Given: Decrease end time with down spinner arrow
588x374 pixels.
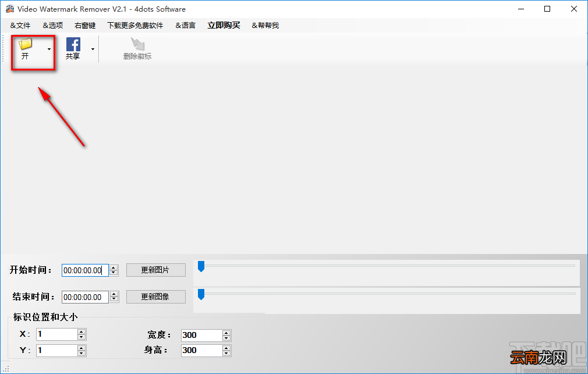Looking at the screenshot, I should pos(114,300).
